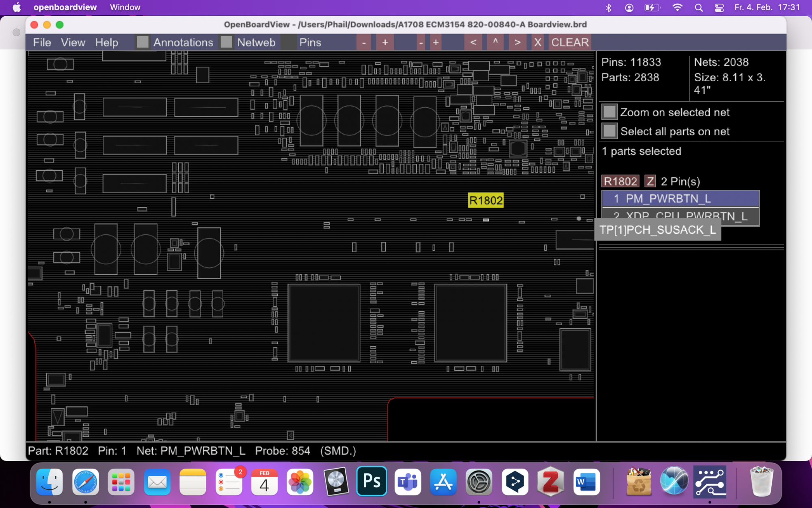Check Zoom on selected net
Viewport: 812px width, 508px height.
pos(609,112)
